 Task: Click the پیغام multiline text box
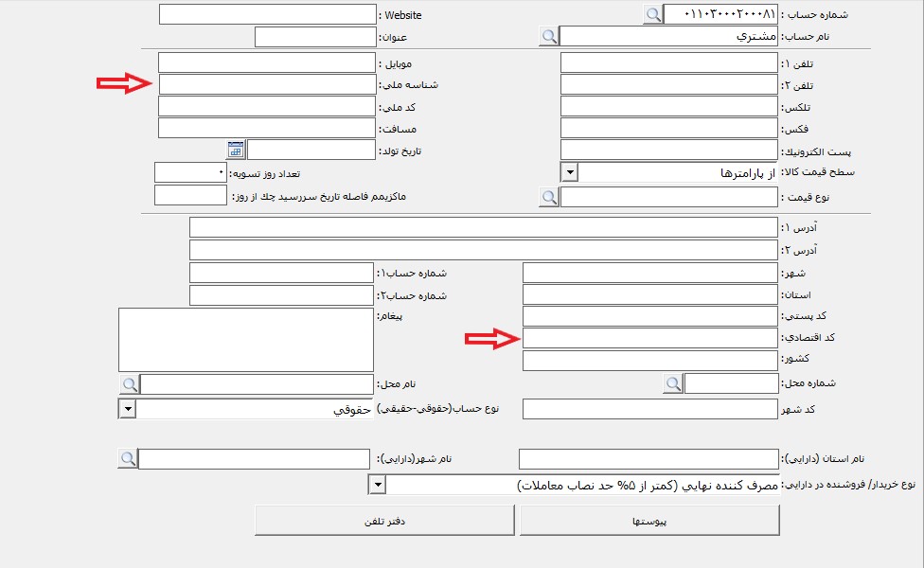pos(246,339)
